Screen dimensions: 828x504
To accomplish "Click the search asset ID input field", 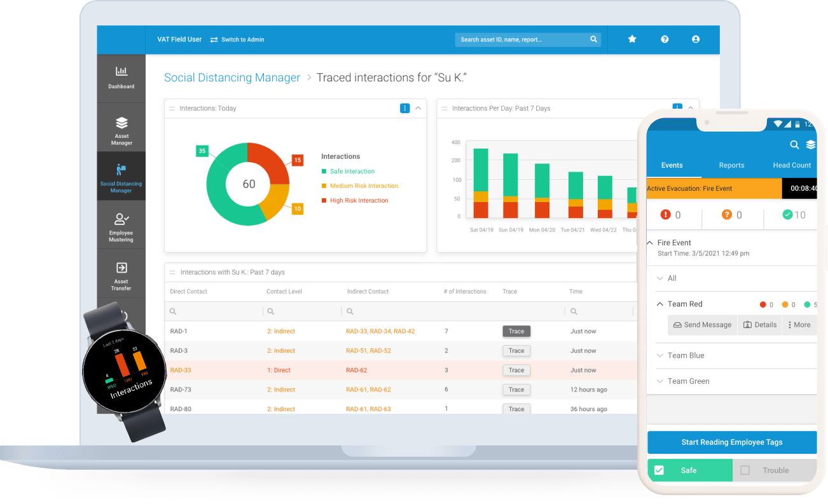I will tap(521, 39).
